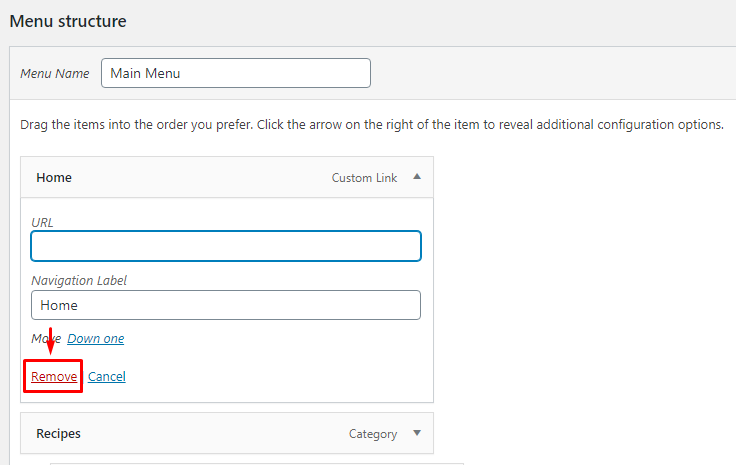Image resolution: width=736 pixels, height=465 pixels.
Task: Click the Category type label on Recipes
Action: pyautogui.click(x=372, y=434)
